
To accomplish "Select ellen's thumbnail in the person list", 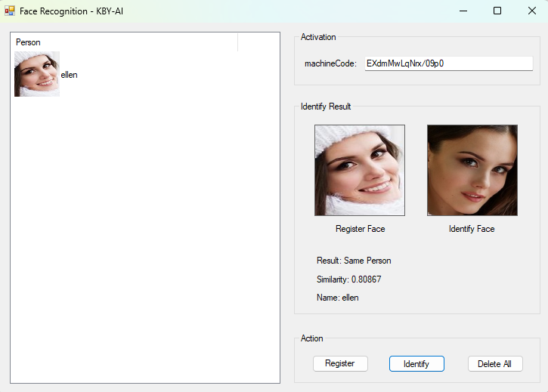I will (x=36, y=74).
